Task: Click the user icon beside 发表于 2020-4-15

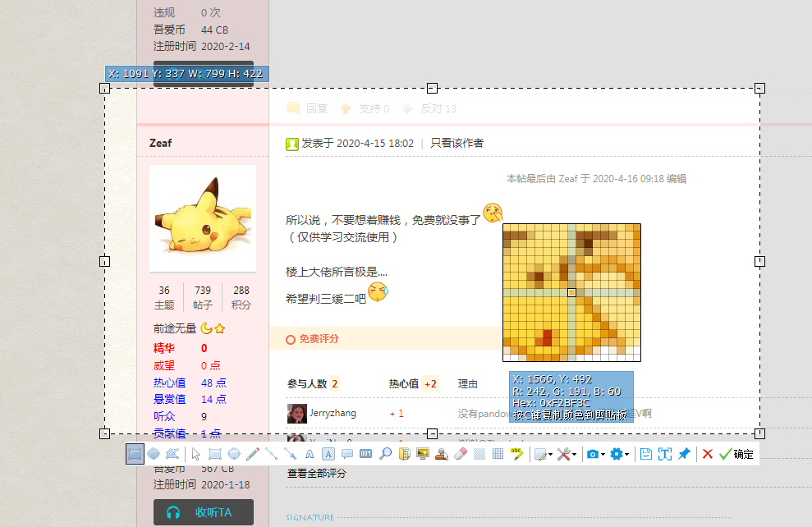Action: (292, 144)
